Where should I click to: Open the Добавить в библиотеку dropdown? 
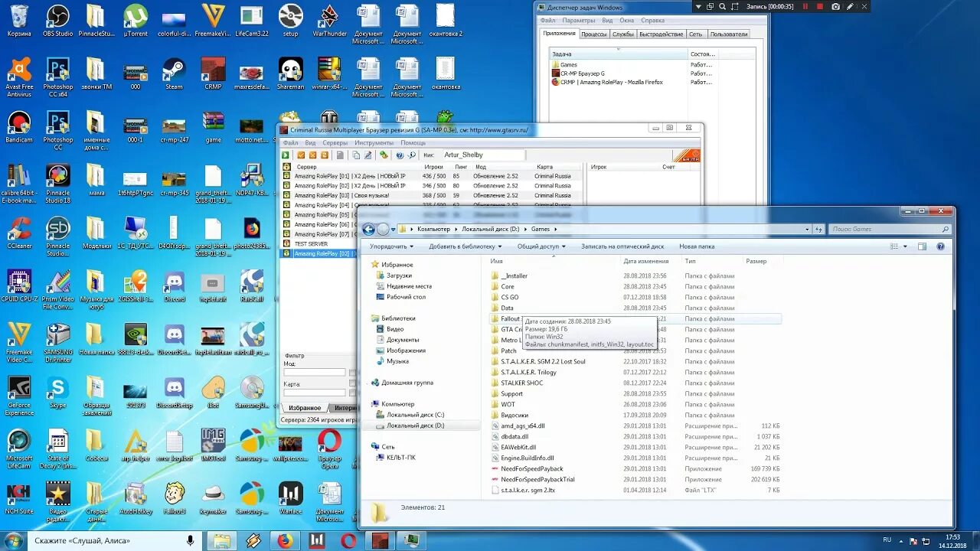pyautogui.click(x=465, y=246)
